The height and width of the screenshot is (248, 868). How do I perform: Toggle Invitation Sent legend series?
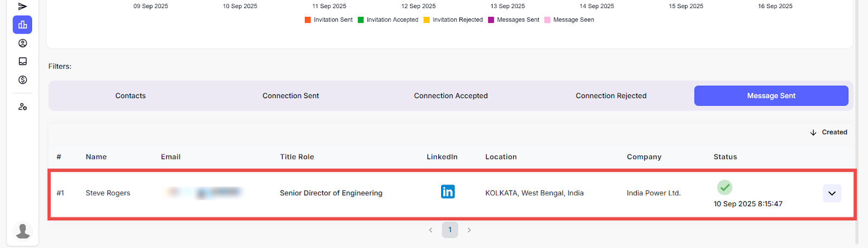click(329, 20)
